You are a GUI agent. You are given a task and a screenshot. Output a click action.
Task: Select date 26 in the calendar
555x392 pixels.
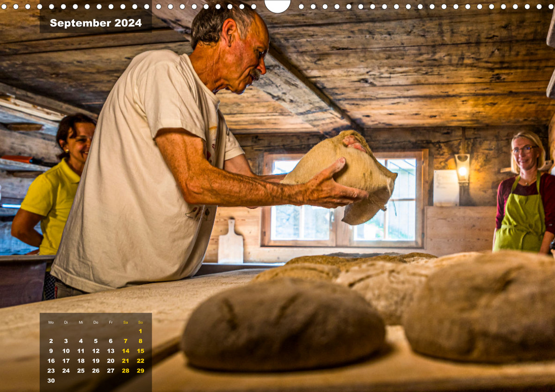click(96, 370)
